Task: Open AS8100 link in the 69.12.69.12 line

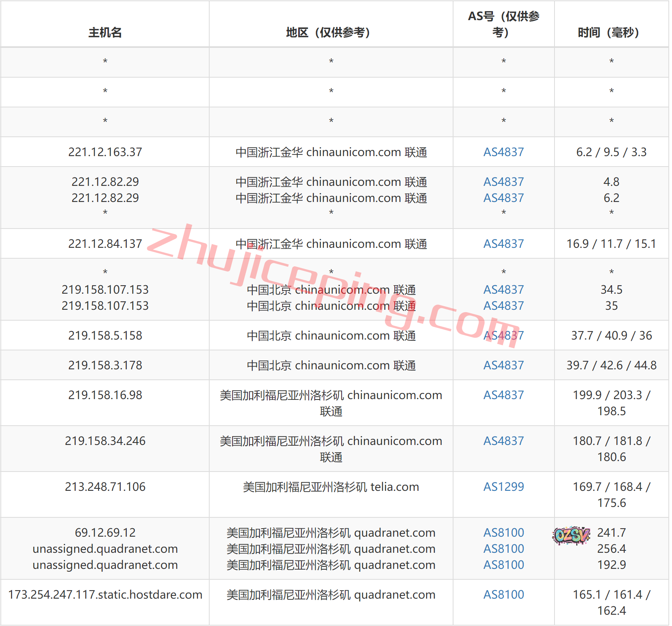Action: click(x=503, y=533)
